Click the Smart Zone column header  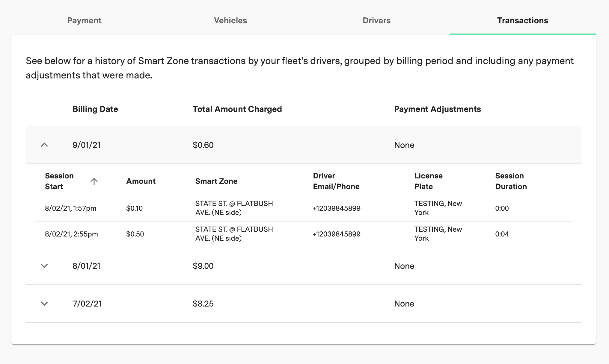216,181
